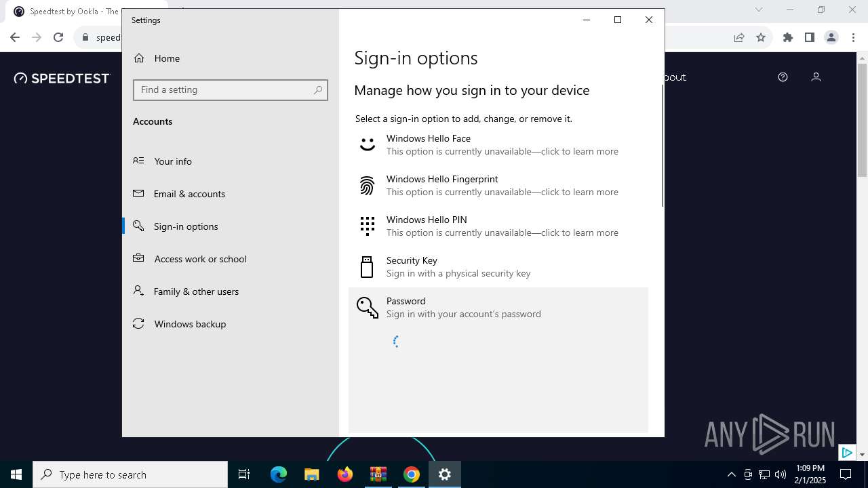Reload the Speedtest page in Chrome
This screenshot has width=868, height=488.
pyautogui.click(x=58, y=37)
